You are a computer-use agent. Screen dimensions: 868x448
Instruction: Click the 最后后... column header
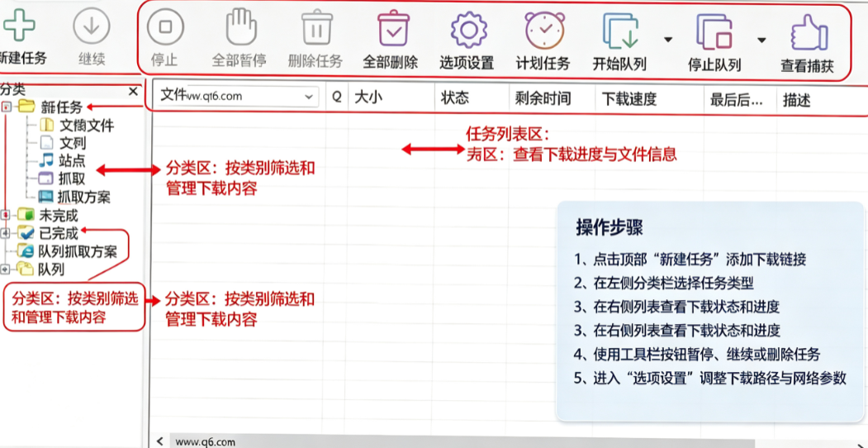[x=740, y=100]
